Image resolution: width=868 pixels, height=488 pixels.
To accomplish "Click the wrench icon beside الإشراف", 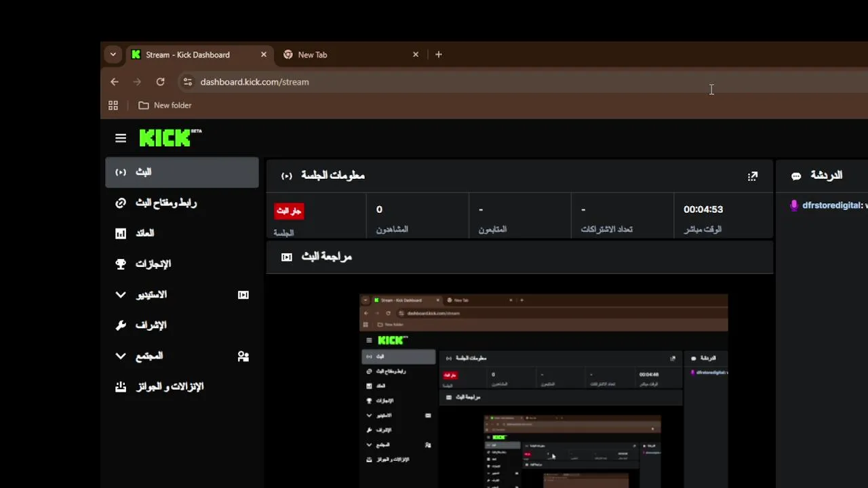I will tap(121, 325).
